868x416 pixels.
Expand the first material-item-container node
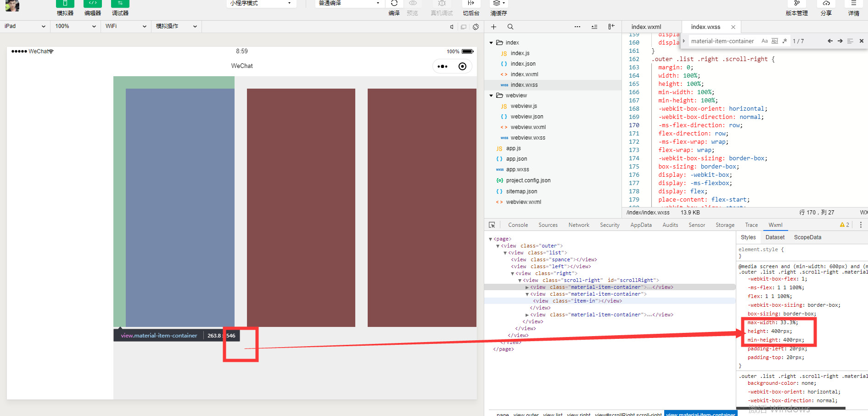(x=527, y=287)
